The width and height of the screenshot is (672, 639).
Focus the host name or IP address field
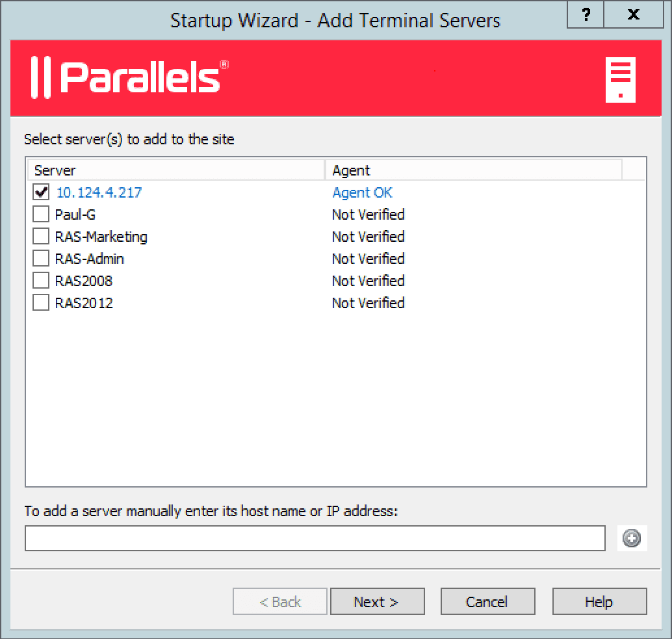pyautogui.click(x=315, y=538)
